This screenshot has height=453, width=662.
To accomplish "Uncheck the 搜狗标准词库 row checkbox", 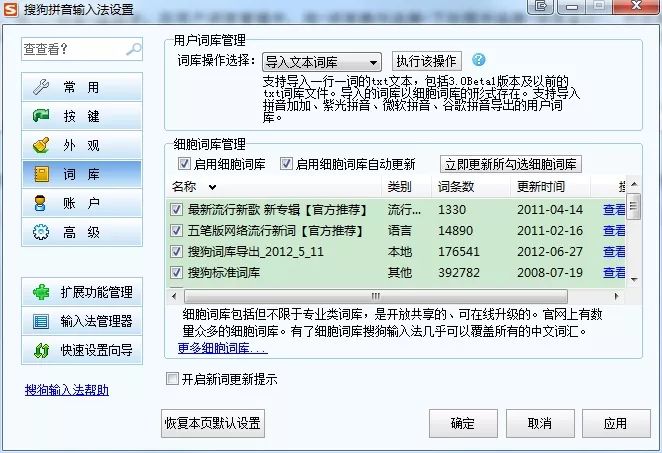I will click(176, 272).
